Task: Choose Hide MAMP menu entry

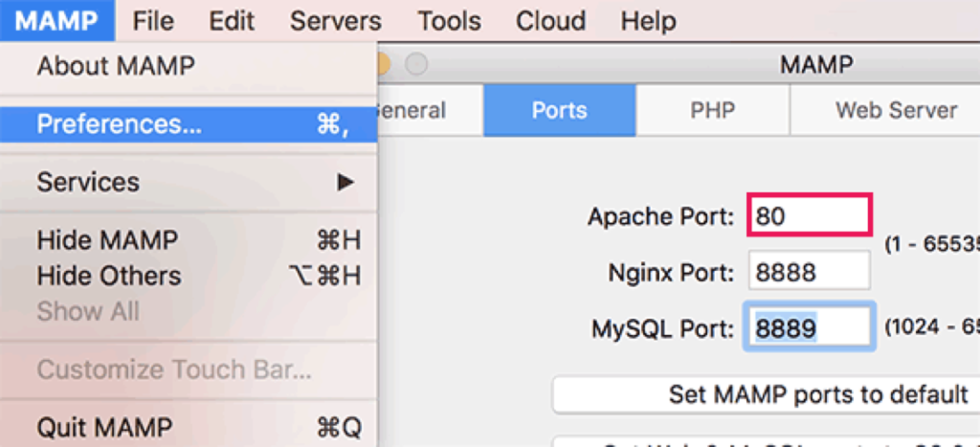Action: tap(189, 240)
